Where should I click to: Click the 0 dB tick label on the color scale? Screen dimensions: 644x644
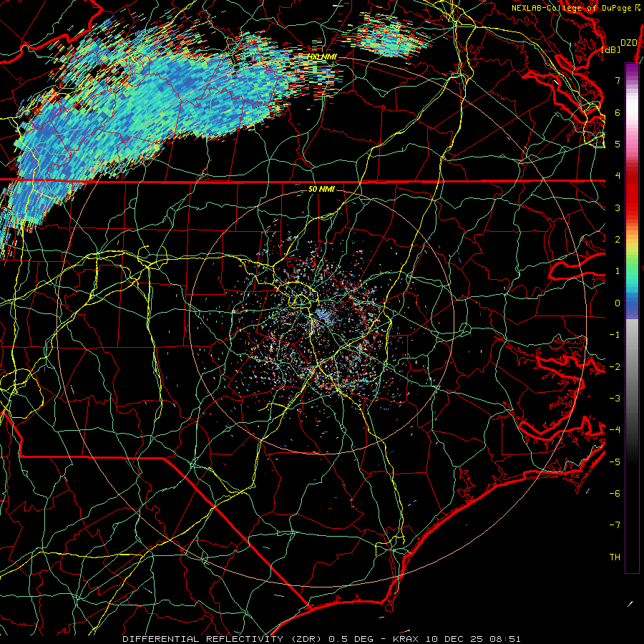pos(618,303)
